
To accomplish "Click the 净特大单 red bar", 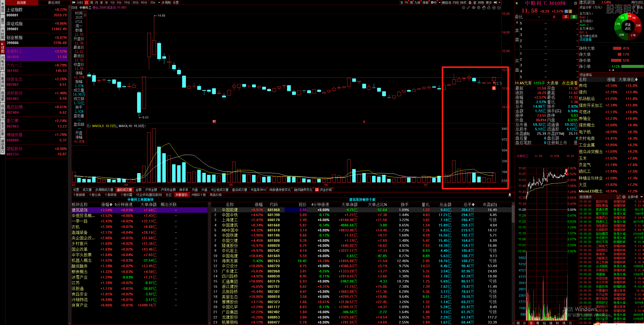I will click(617, 48).
